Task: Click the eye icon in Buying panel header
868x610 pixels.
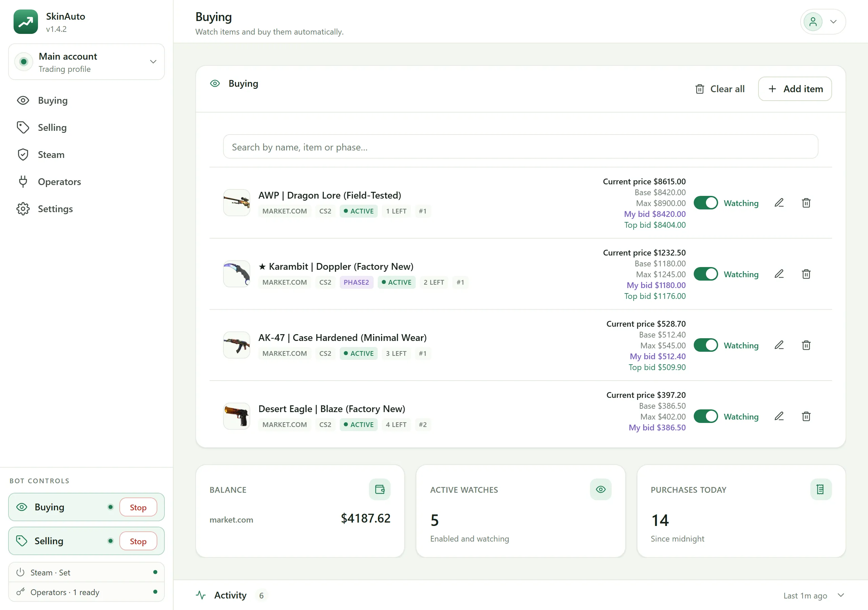Action: tap(215, 83)
